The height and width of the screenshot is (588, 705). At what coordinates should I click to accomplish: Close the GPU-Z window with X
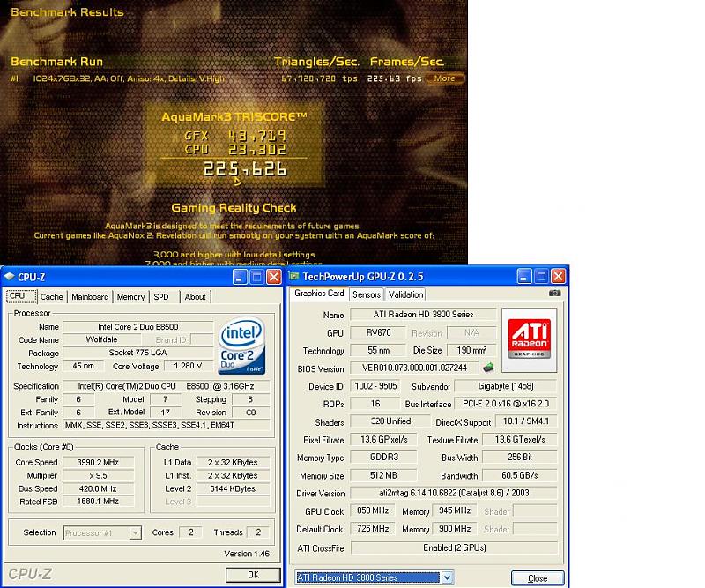[x=558, y=276]
